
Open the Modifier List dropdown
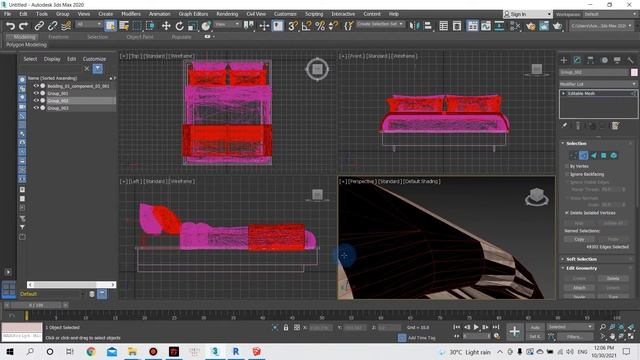click(x=598, y=84)
